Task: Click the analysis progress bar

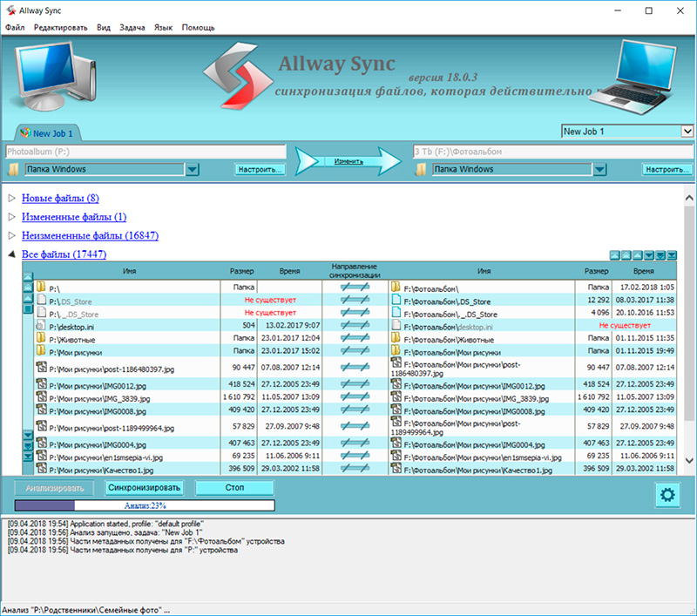Action: [x=144, y=505]
